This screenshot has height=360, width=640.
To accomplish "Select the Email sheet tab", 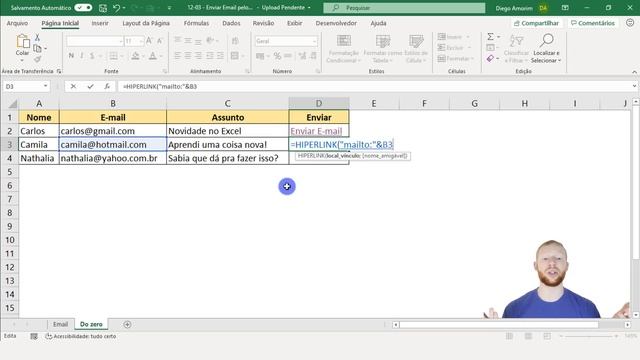I will (x=60, y=324).
